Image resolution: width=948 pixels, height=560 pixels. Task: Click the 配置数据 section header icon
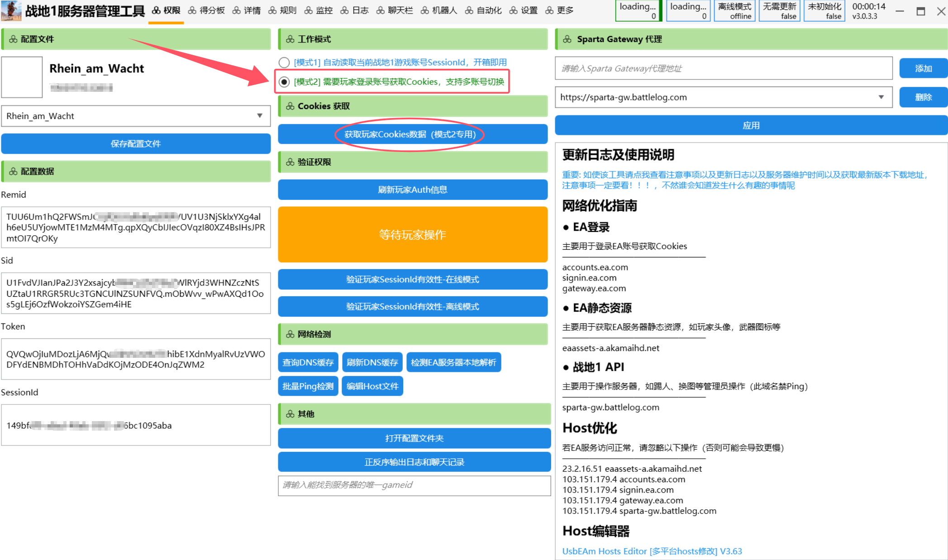13,171
